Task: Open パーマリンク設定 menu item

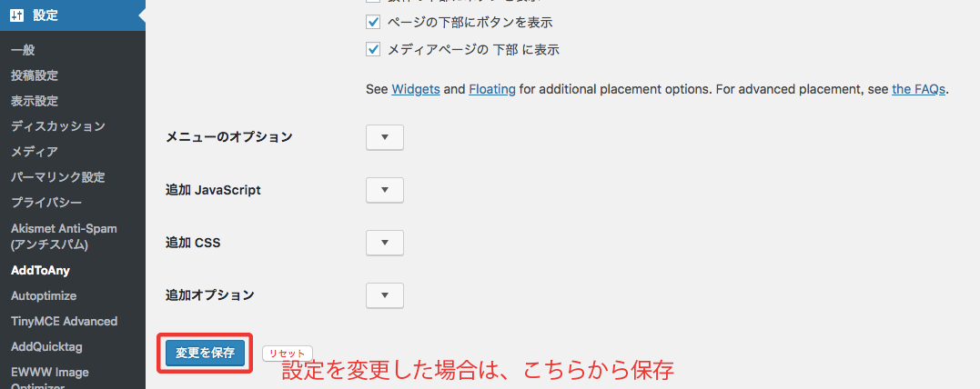Action: [58, 177]
